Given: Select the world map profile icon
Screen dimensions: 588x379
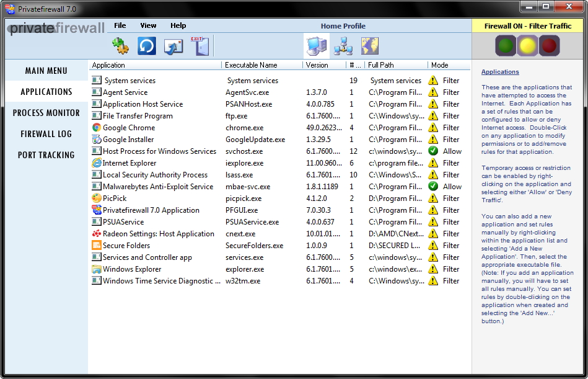Looking at the screenshot, I should click(x=370, y=46).
